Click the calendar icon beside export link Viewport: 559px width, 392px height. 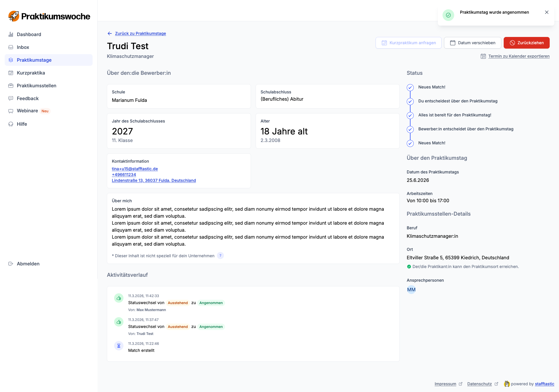pyautogui.click(x=483, y=56)
